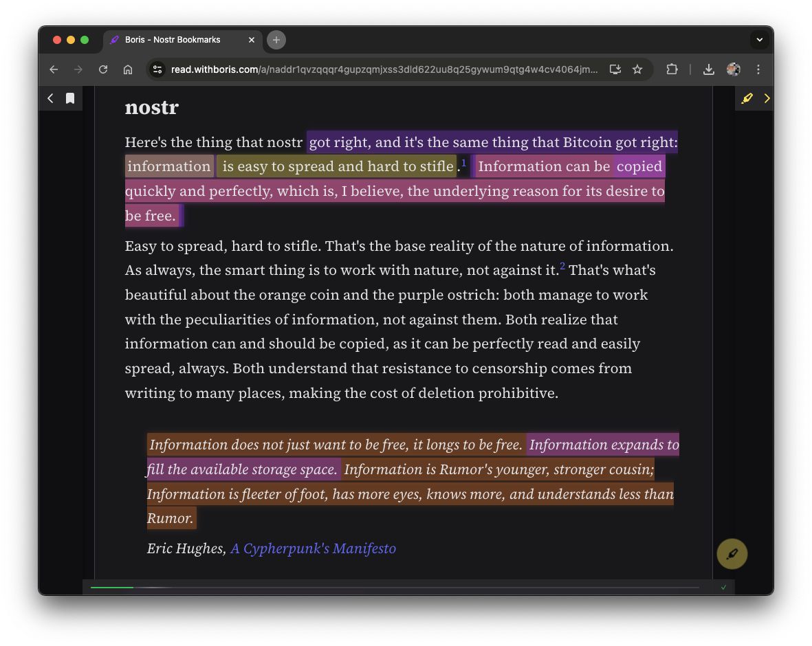Select the Boris - Nostr Bookmarks tab
This screenshot has height=646, width=812.
[x=172, y=40]
